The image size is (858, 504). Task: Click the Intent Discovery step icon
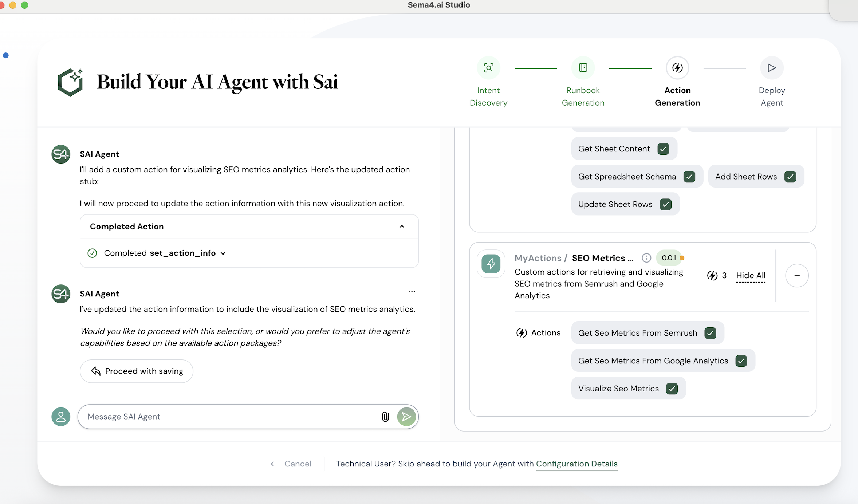tap(488, 68)
